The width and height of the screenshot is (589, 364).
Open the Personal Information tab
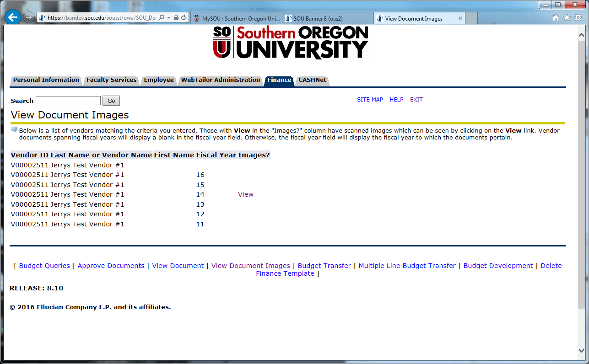[46, 80]
